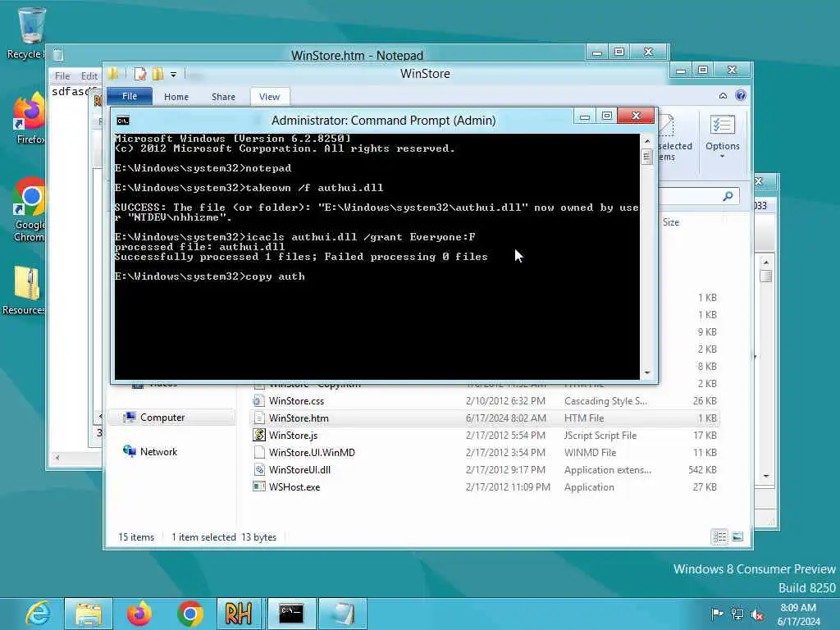840x630 pixels.
Task: Click Notepad horizontal scroll left arrow
Action: pos(57,458)
